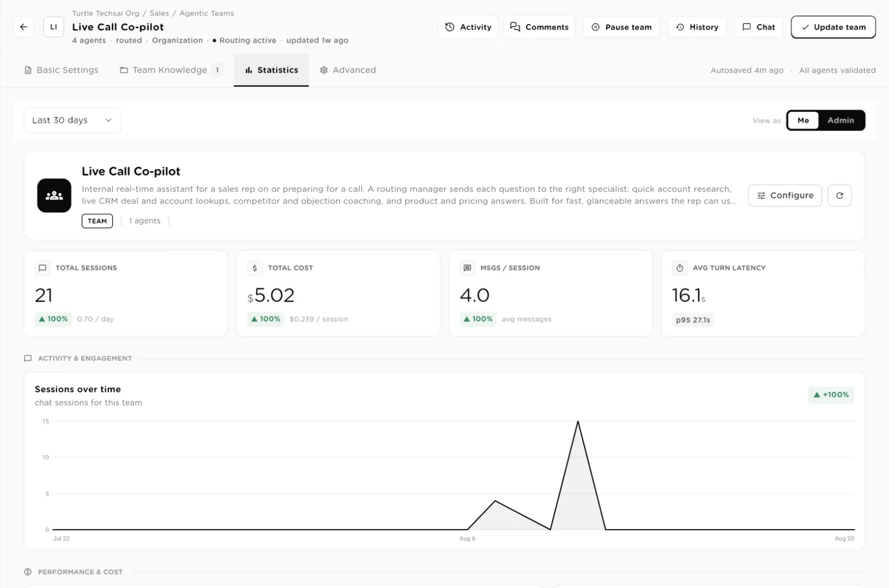Click the Autosaved 4m ago status

coord(747,70)
